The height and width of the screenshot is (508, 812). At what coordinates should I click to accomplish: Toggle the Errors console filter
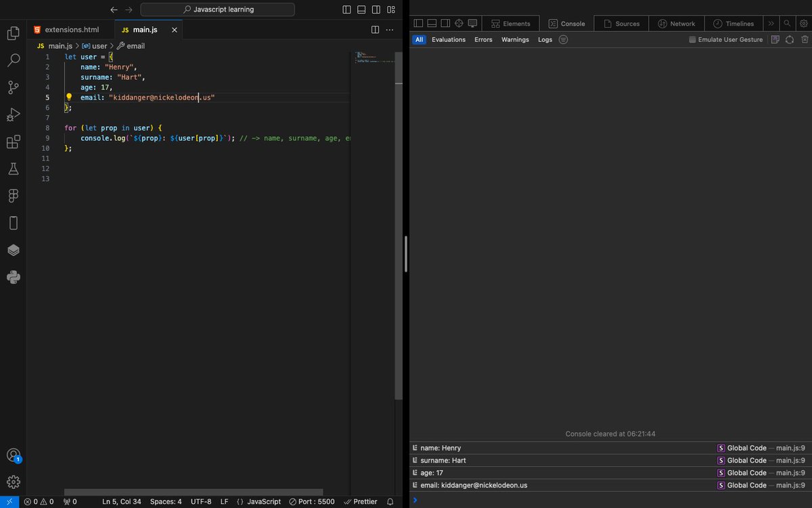tap(483, 39)
